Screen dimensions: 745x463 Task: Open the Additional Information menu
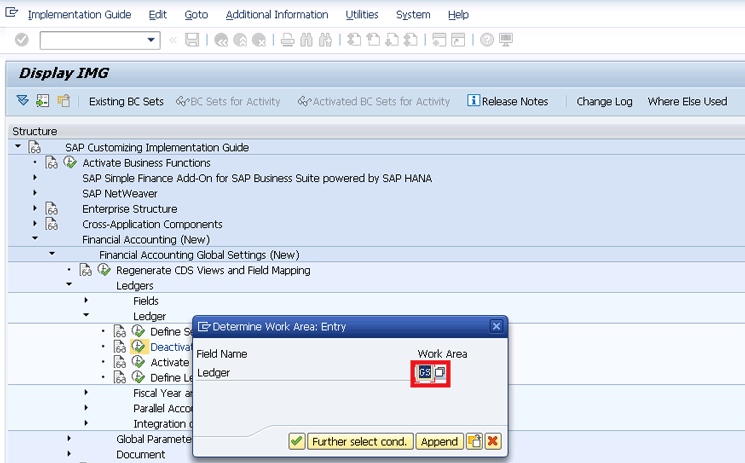pyautogui.click(x=277, y=15)
